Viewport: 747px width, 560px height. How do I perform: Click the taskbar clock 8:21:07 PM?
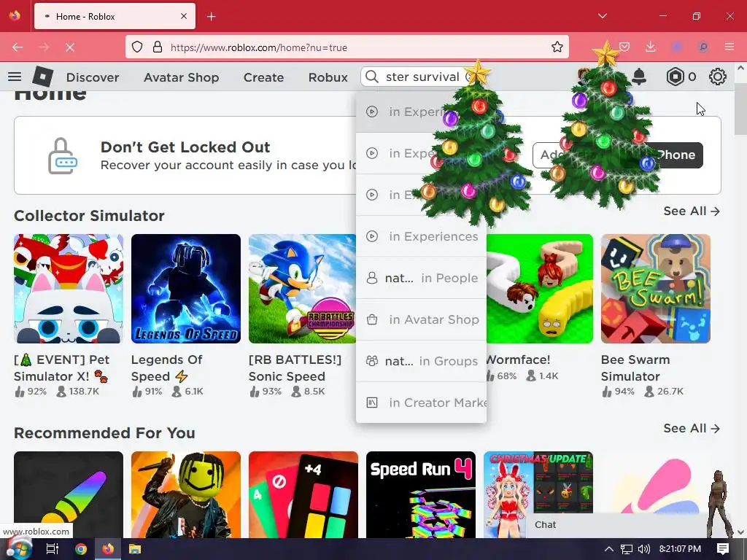[680, 549]
